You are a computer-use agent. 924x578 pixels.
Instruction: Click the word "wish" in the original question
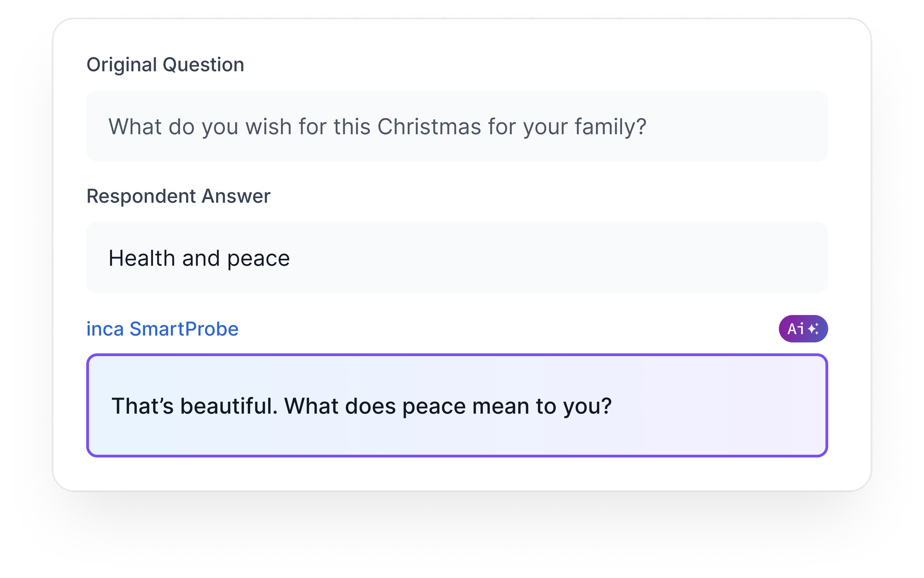[269, 126]
